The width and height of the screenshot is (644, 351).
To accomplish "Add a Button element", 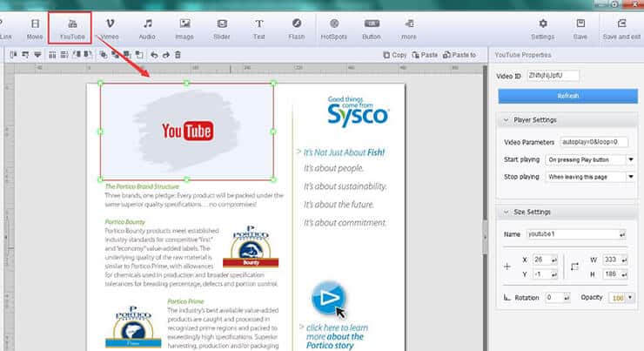I will 372,29.
